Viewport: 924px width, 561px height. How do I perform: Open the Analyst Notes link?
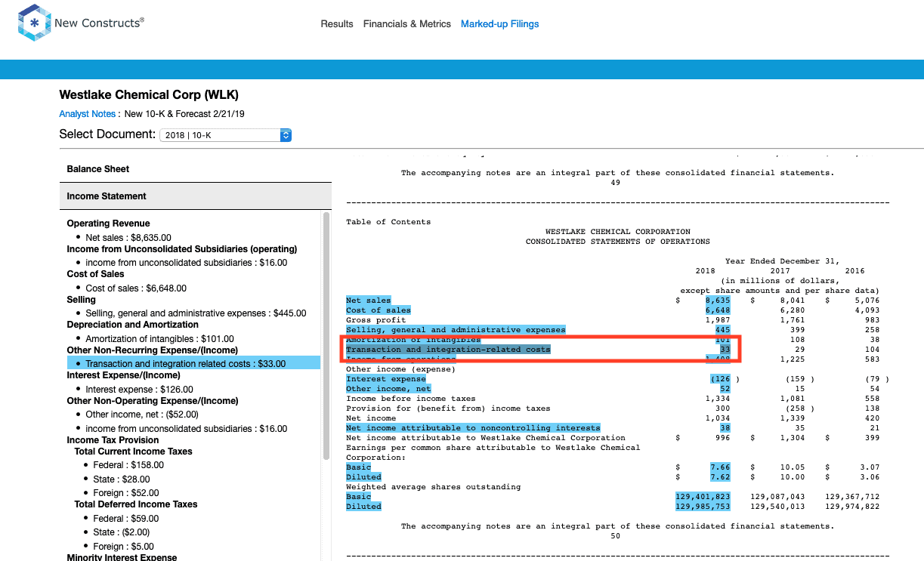88,114
